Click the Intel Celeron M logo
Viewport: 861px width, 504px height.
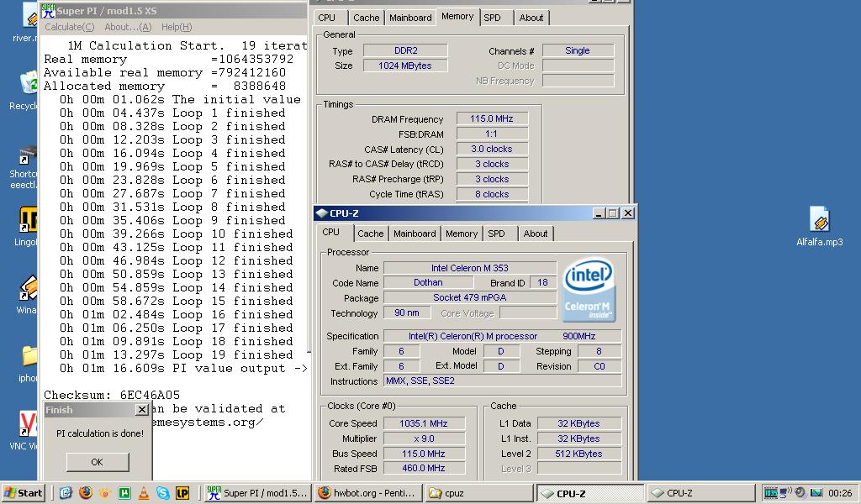tap(589, 290)
